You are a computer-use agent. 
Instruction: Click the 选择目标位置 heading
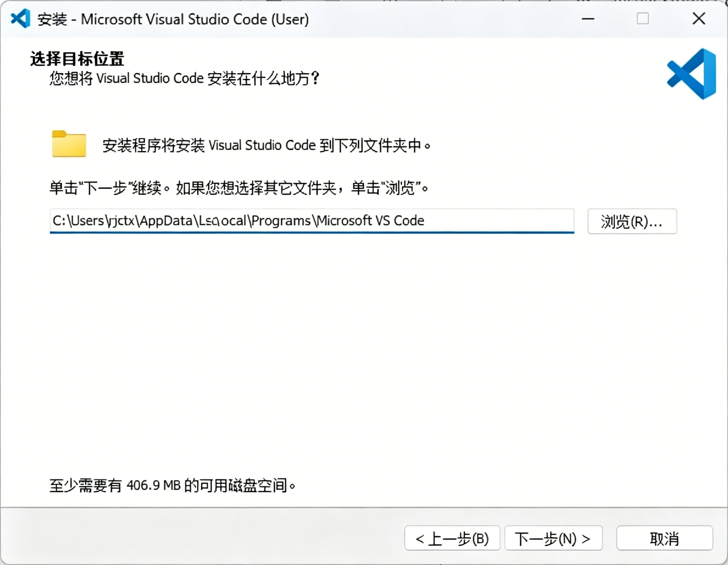(x=77, y=59)
